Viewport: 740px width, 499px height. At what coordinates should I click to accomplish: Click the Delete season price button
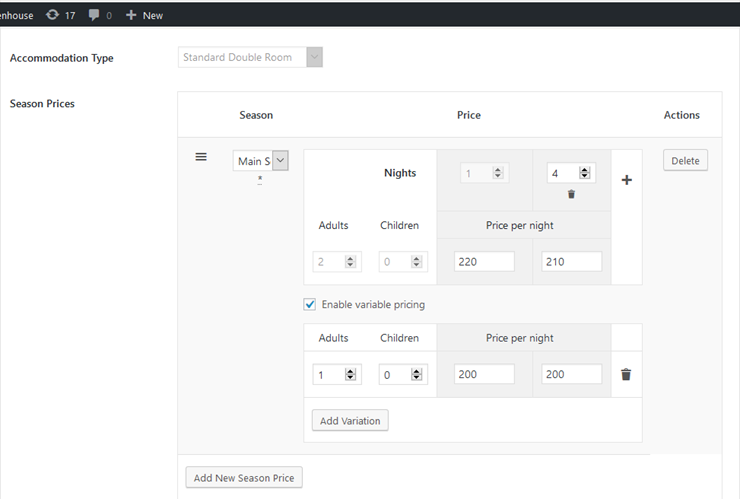pos(685,161)
